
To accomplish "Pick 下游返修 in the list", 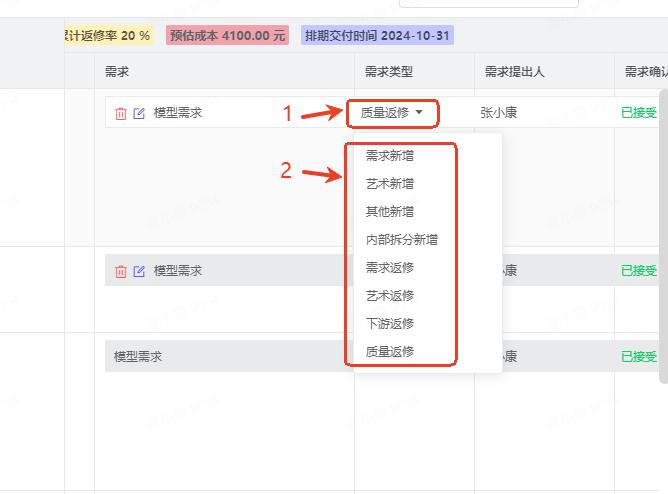I will 390,324.
